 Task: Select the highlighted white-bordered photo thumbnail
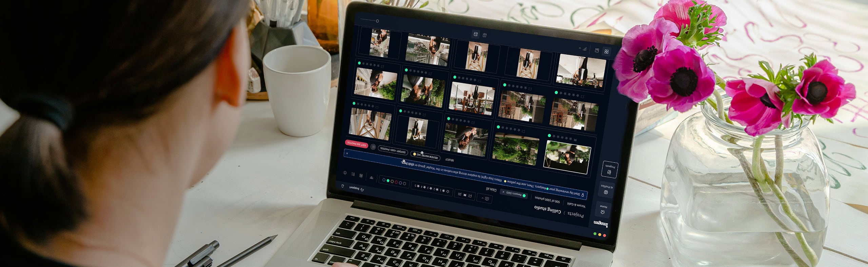[x=567, y=158]
